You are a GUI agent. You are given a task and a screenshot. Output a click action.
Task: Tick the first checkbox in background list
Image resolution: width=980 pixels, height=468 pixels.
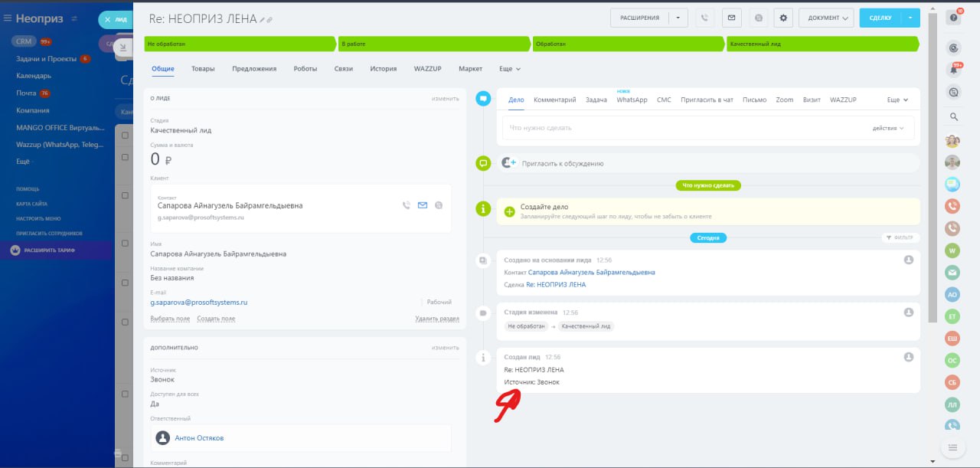click(x=125, y=135)
